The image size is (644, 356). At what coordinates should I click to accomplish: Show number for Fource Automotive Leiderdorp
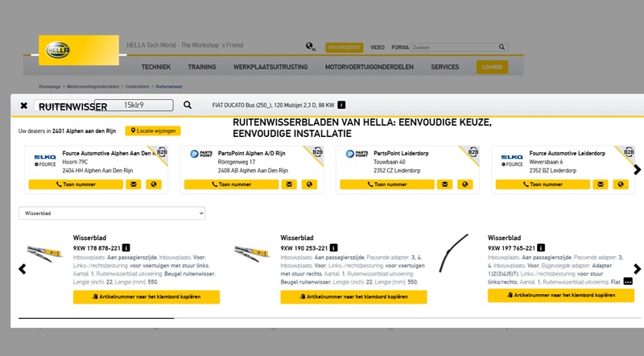543,184
